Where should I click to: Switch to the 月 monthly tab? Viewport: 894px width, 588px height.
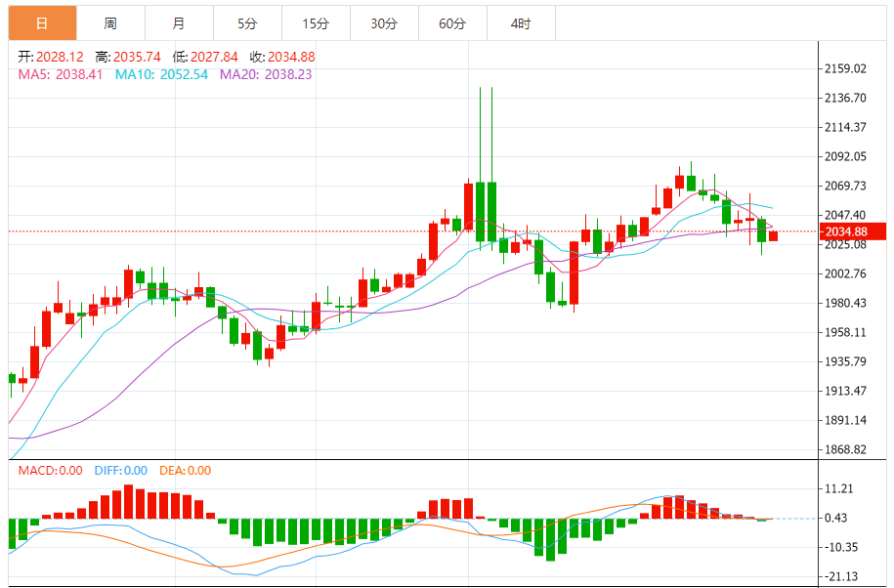click(179, 23)
